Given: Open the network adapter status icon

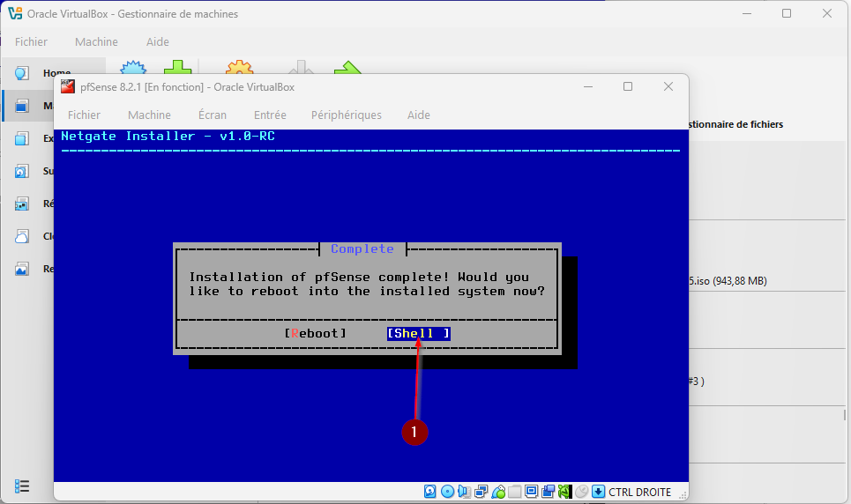Looking at the screenshot, I should click(481, 492).
